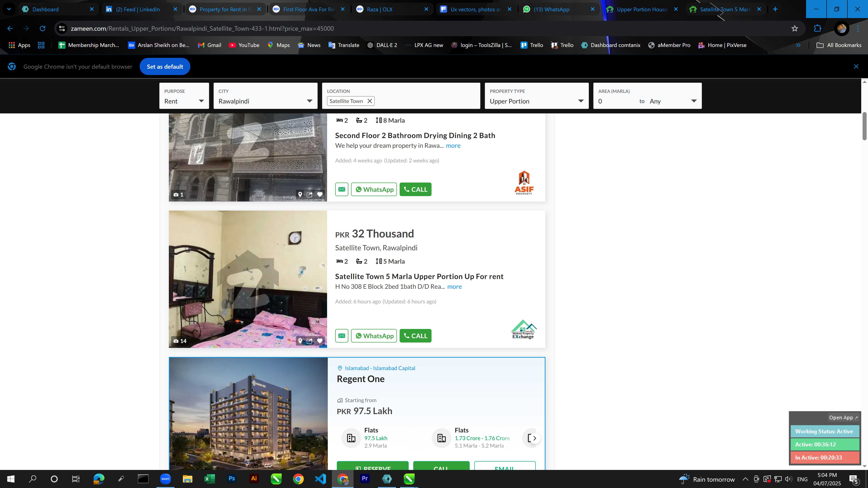Image resolution: width=868 pixels, height=488 pixels.
Task: Expand more link on Satellite Town 5 Marla description
Action: click(455, 287)
